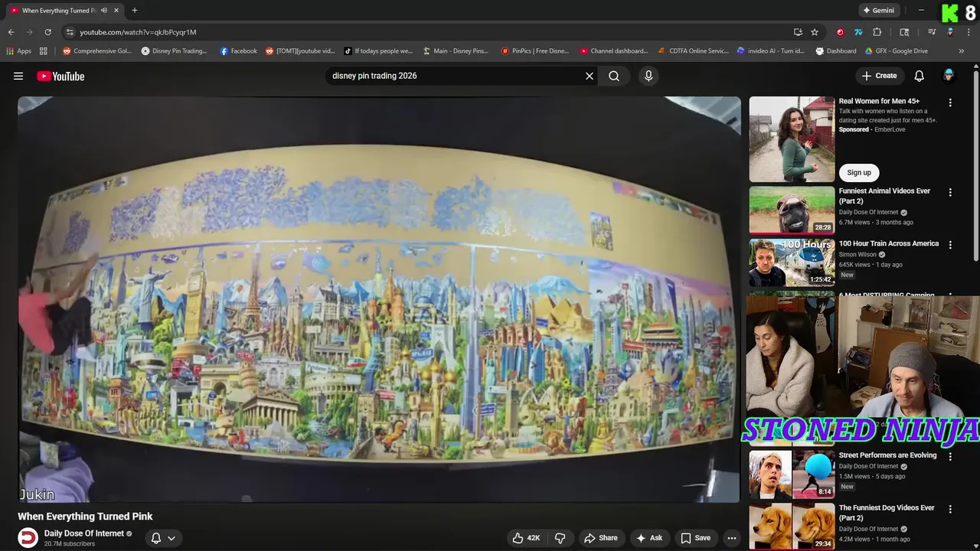Install app icon in address bar

coord(798,32)
